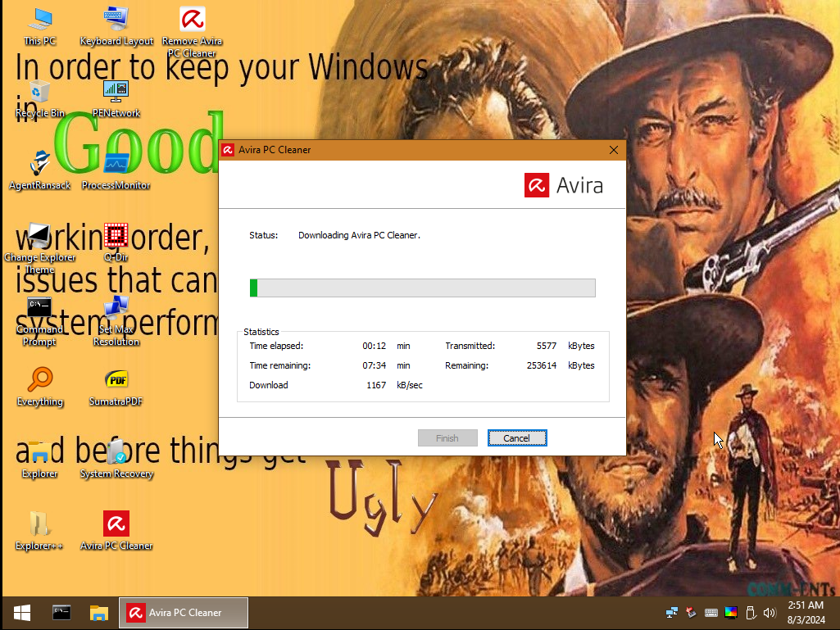Activate Avira PC Cleaner taskbar button
This screenshot has width=840, height=630.
click(x=184, y=612)
